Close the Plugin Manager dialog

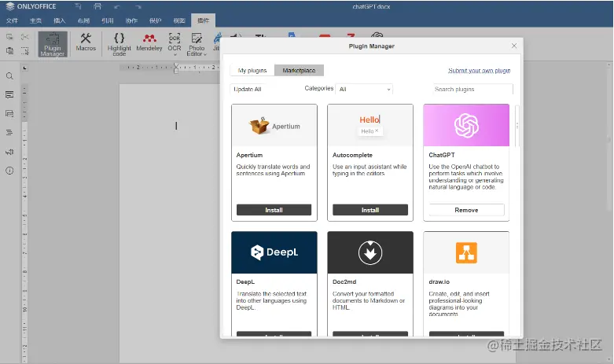(x=514, y=46)
